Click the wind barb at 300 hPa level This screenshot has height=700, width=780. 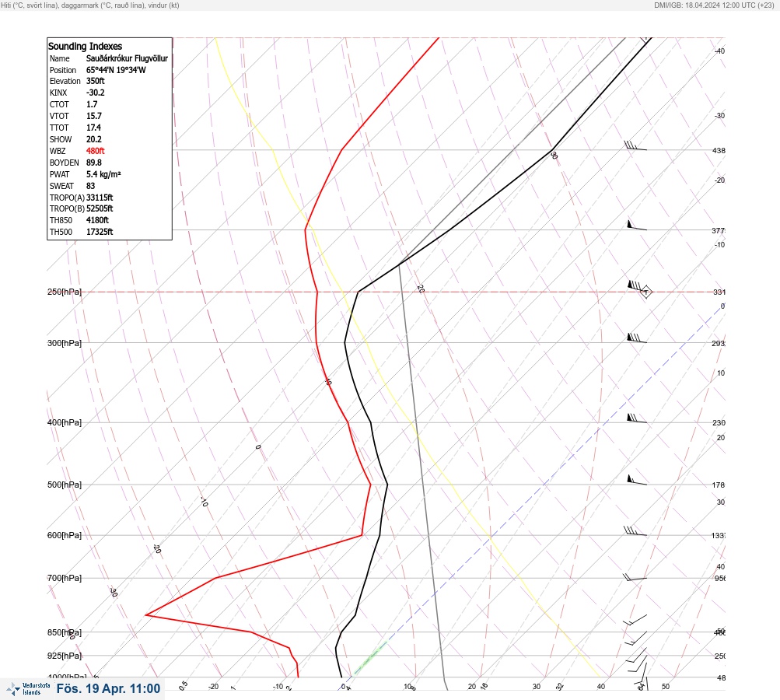(637, 338)
